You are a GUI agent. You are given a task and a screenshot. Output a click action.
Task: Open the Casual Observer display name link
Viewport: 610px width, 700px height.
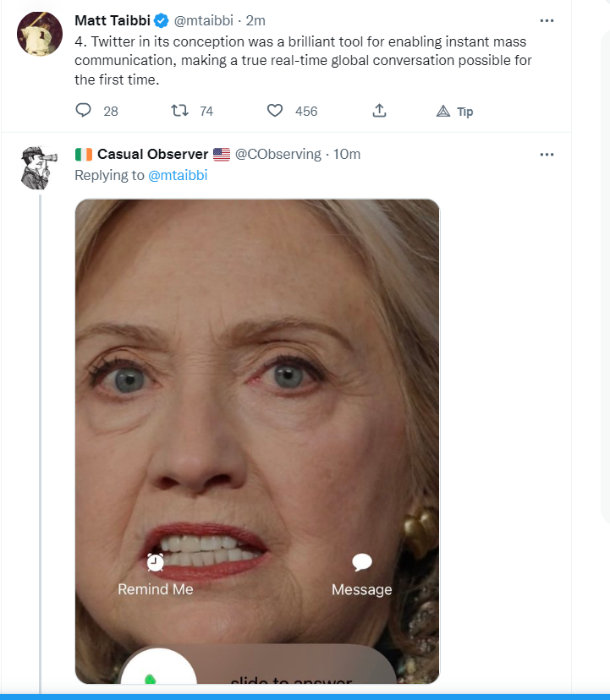(x=152, y=154)
